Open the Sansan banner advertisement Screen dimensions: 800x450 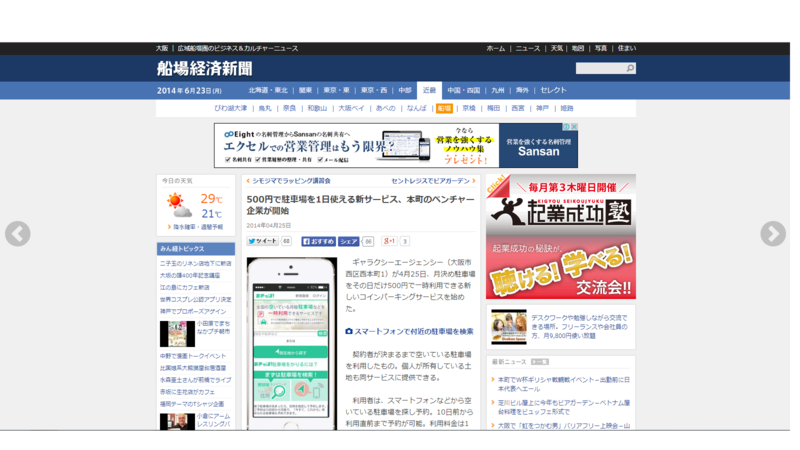(396, 145)
